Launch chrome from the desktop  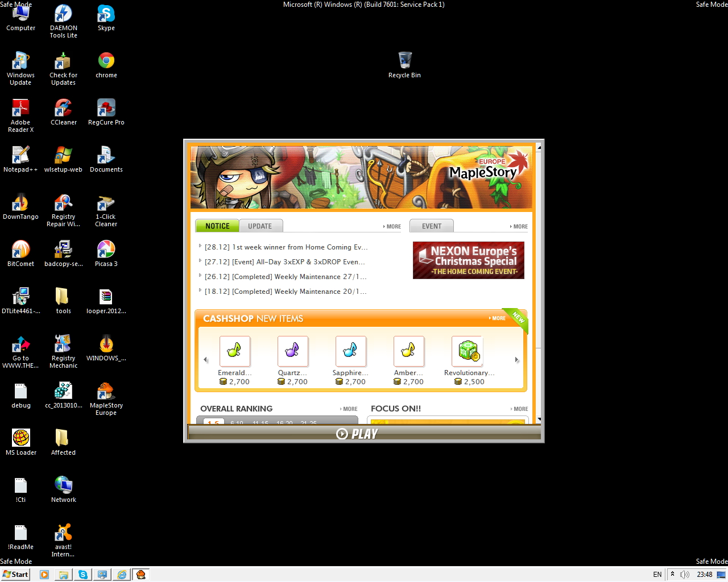tap(106, 65)
